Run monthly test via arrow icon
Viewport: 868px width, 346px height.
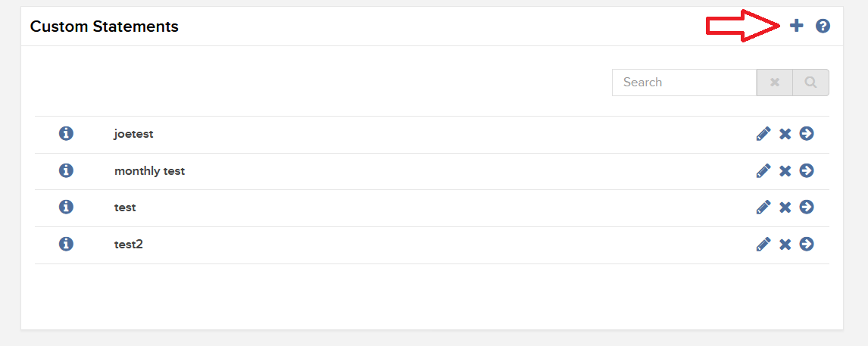tap(807, 170)
